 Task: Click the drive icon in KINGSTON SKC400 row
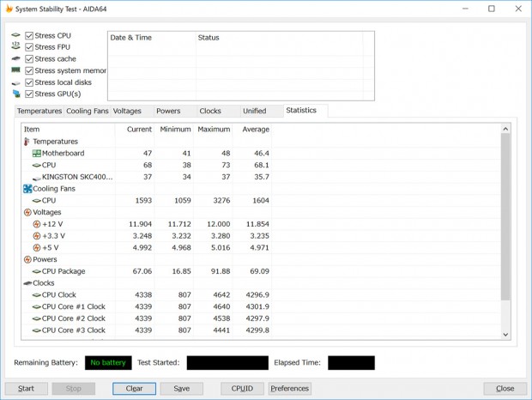(36, 178)
